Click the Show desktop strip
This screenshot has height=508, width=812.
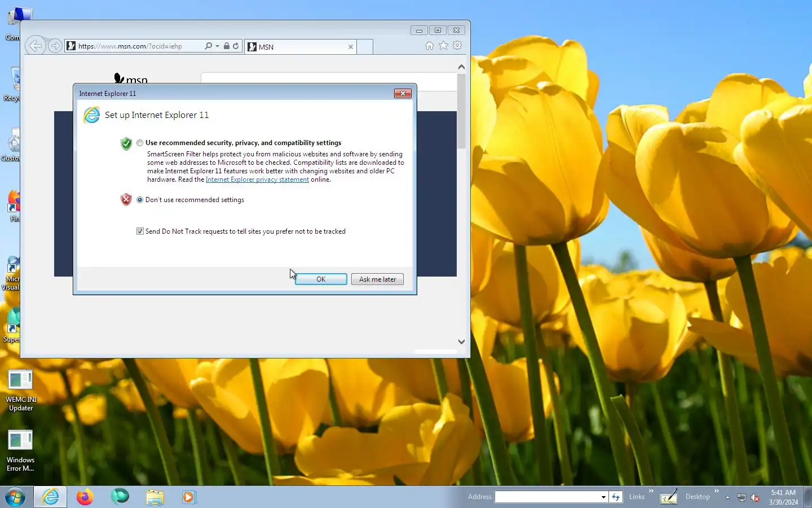tap(807, 497)
